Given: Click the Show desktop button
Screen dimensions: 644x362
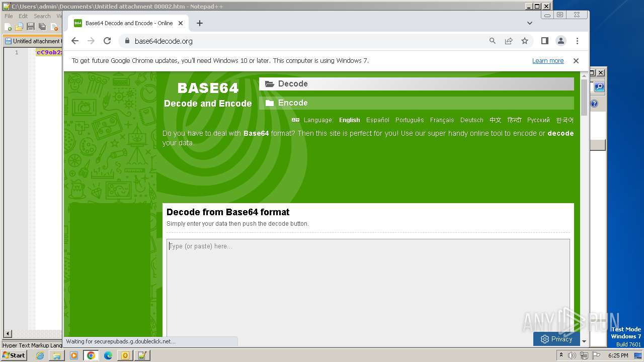Looking at the screenshot, I should click(639, 355).
